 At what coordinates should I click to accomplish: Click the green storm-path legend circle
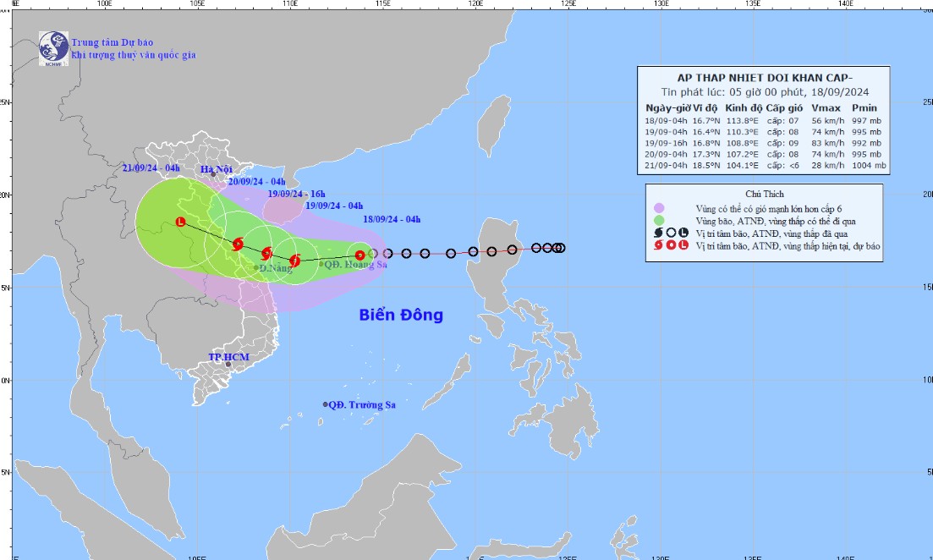[658, 220]
